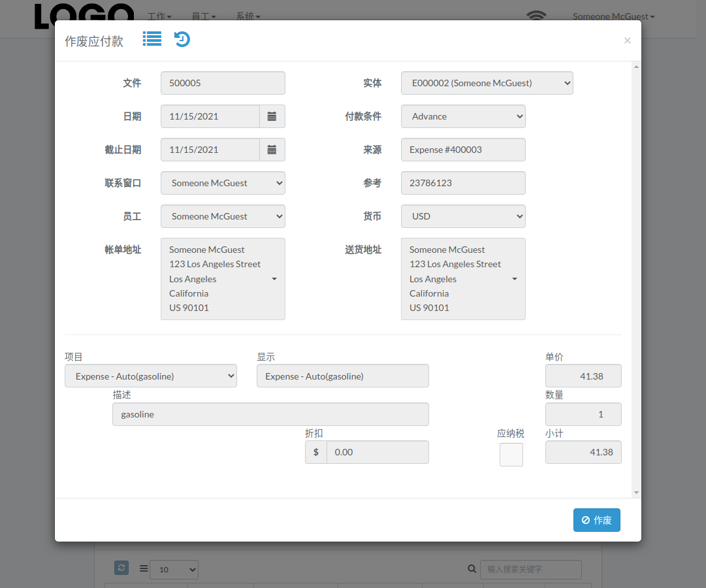Open the 系统 menu
Screen dimensions: 706x588
pos(248,17)
